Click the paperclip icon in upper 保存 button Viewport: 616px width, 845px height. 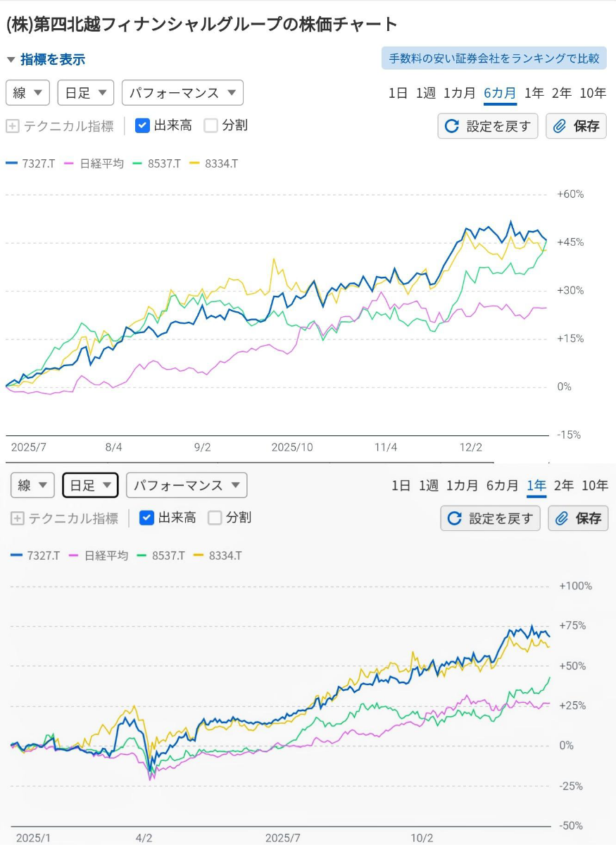[560, 126]
